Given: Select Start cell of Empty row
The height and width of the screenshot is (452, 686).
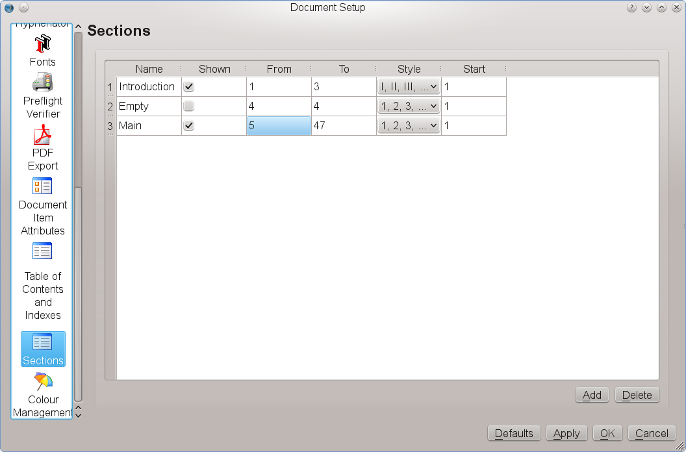Looking at the screenshot, I should (474, 106).
